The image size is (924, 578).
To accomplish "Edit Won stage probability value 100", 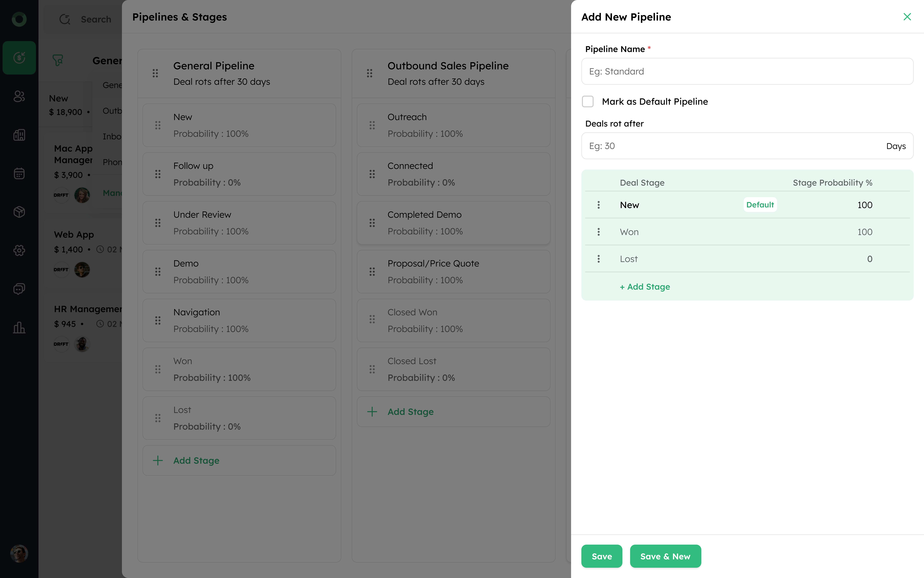I will pos(865,232).
